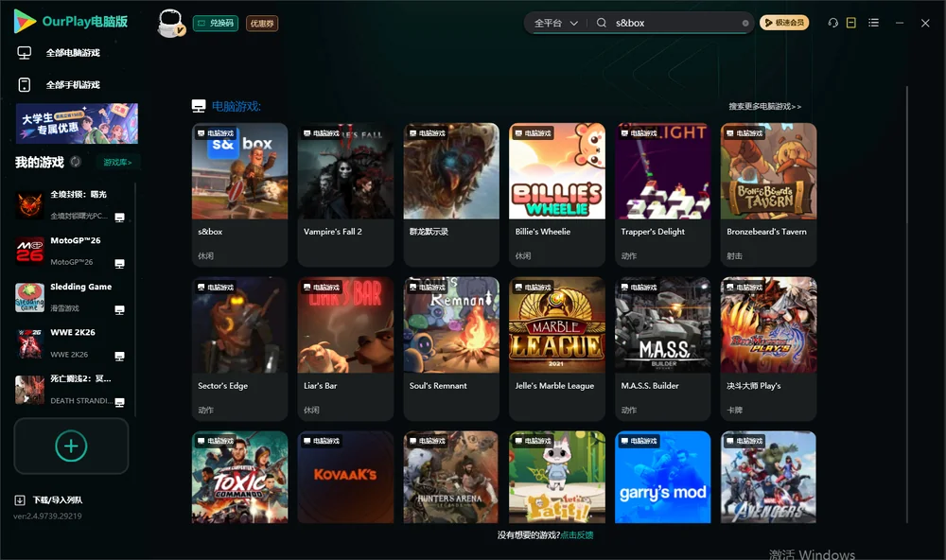Image resolution: width=946 pixels, height=560 pixels.
Task: Open the list menu icon in title bar
Action: point(873,23)
